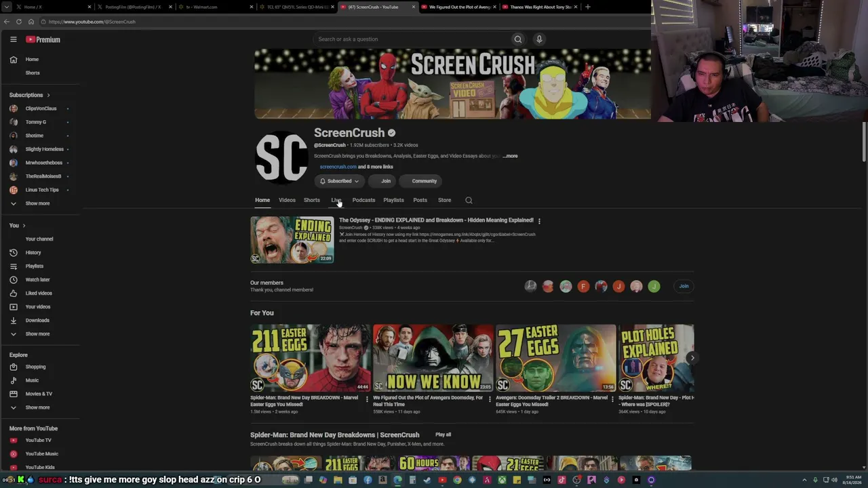Open Steam from the taskbar

(x=427, y=480)
